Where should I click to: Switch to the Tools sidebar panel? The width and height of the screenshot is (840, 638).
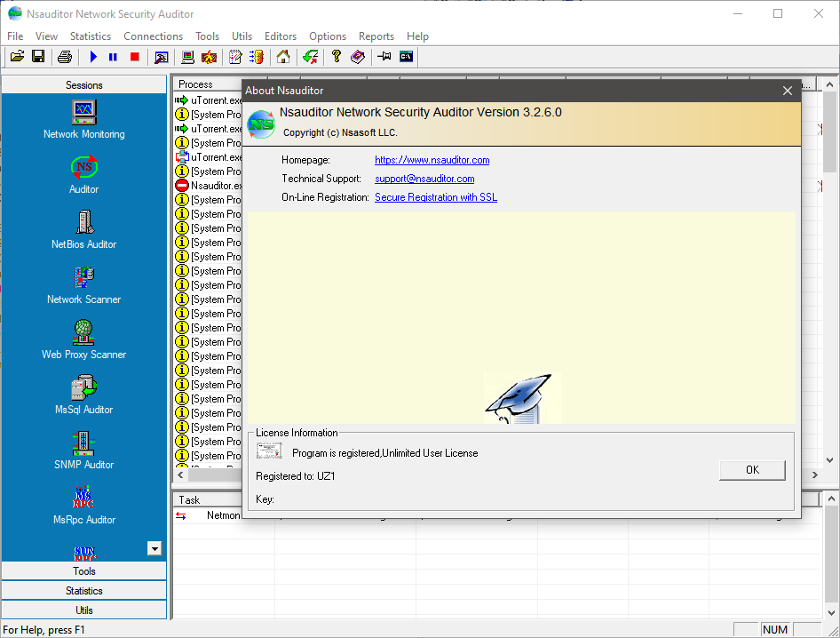click(84, 571)
